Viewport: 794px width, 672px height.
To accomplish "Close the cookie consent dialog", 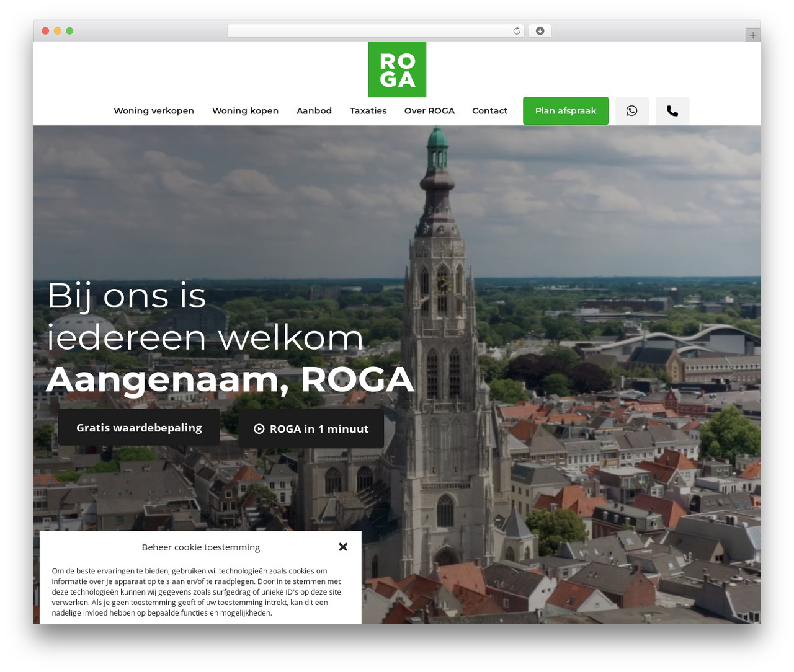I will (343, 547).
